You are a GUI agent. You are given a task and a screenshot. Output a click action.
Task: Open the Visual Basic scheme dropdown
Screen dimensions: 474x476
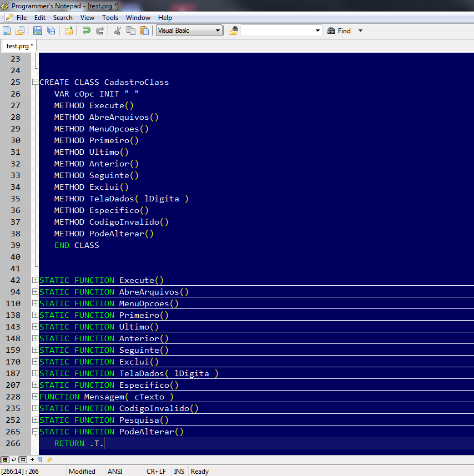[x=189, y=31]
